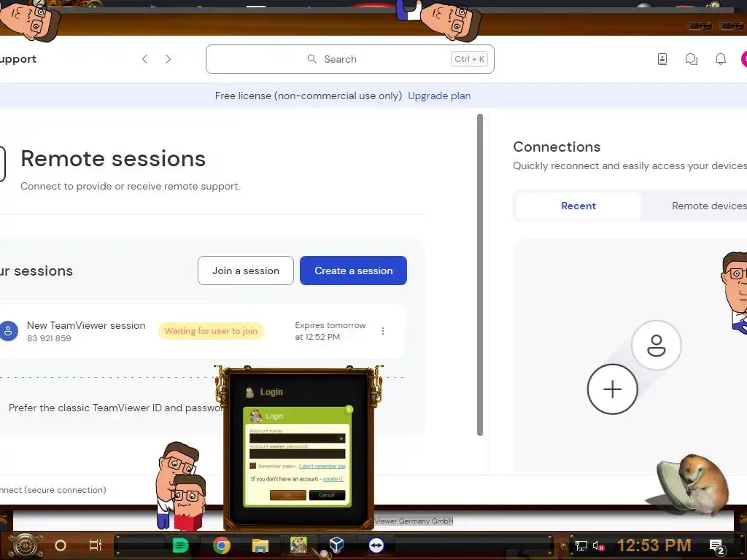Open Google Chrome from the taskbar

coord(222,545)
